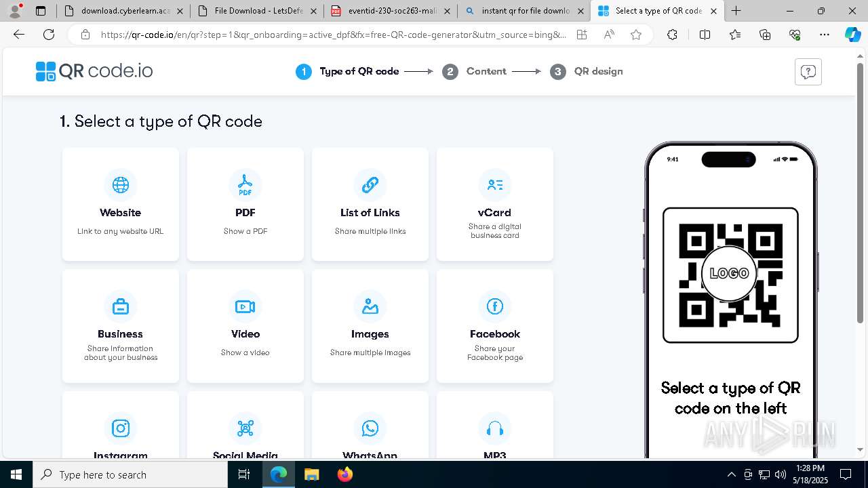This screenshot has width=868, height=488.
Task: Open File Explorer from taskbar
Action: click(x=311, y=474)
